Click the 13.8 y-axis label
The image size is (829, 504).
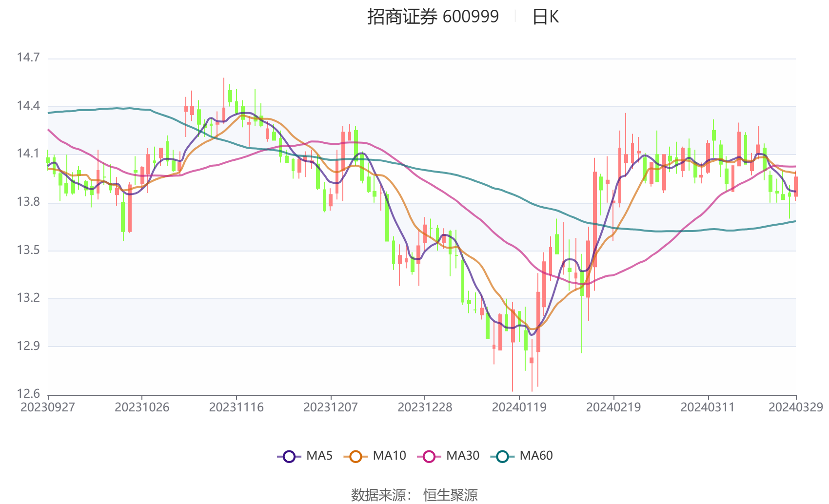coord(28,202)
